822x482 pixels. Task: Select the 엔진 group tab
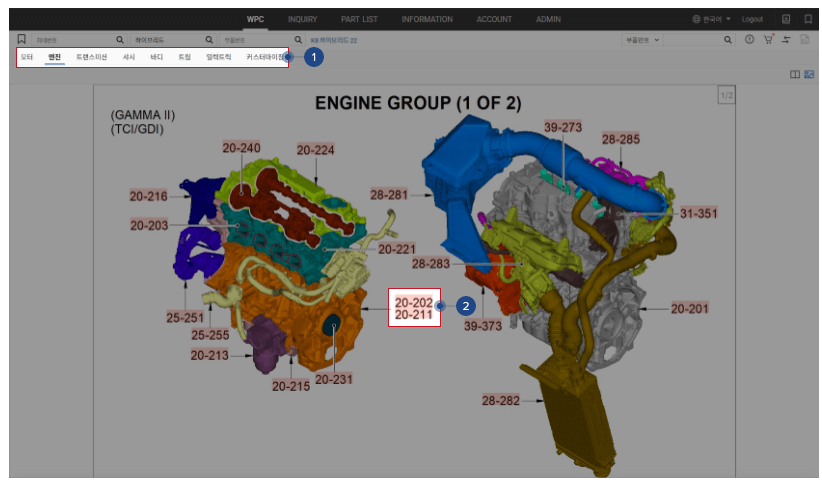pos(55,57)
